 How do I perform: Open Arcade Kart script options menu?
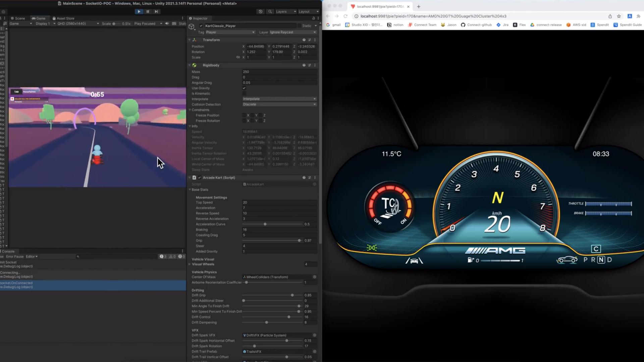tap(315, 177)
